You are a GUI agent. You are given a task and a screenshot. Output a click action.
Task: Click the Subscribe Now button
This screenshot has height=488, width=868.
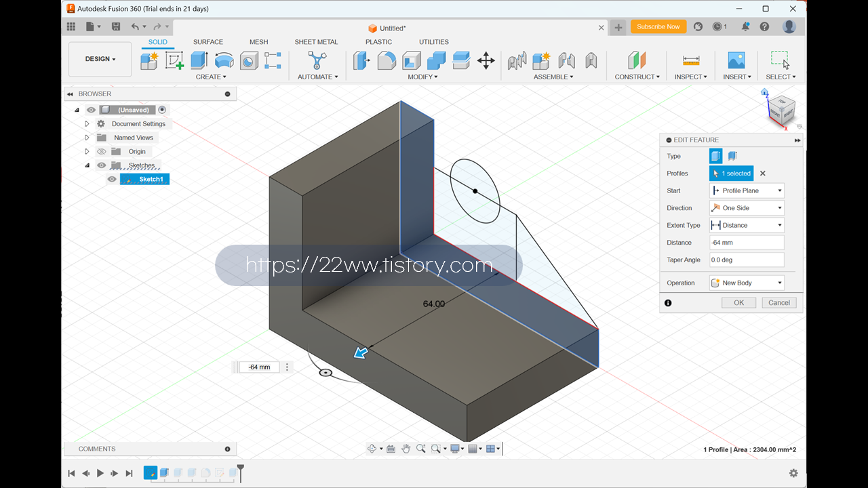[658, 26]
